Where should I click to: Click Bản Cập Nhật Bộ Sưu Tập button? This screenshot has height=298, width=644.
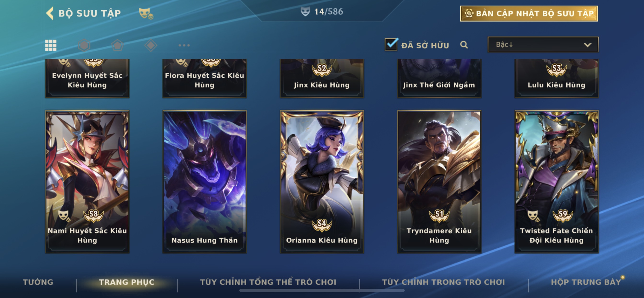(529, 13)
